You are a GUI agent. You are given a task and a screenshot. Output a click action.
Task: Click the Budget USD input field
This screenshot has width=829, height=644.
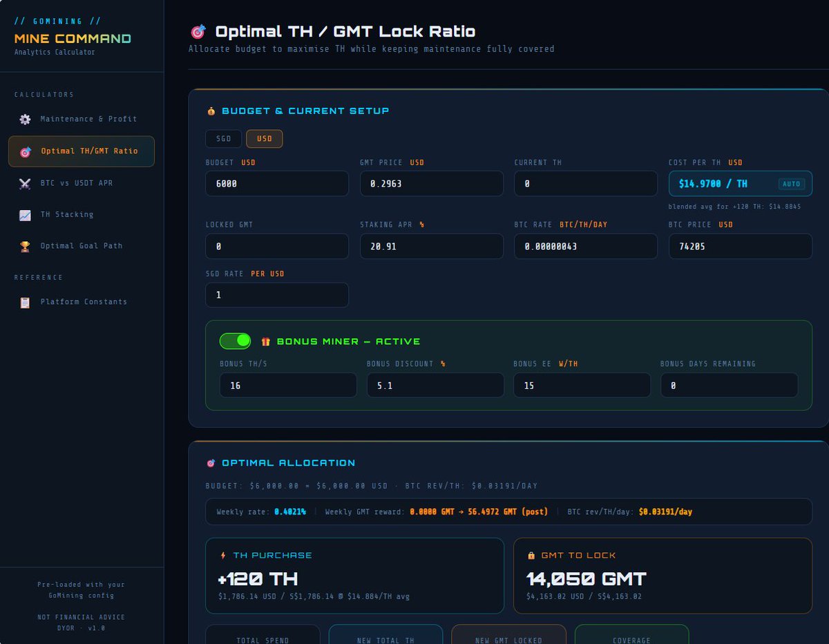(277, 184)
